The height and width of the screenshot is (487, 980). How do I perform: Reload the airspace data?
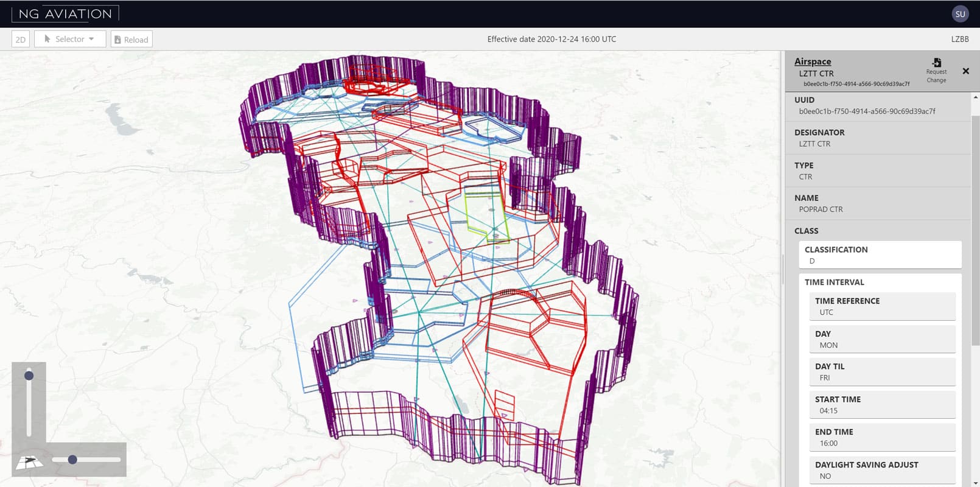[x=131, y=40]
